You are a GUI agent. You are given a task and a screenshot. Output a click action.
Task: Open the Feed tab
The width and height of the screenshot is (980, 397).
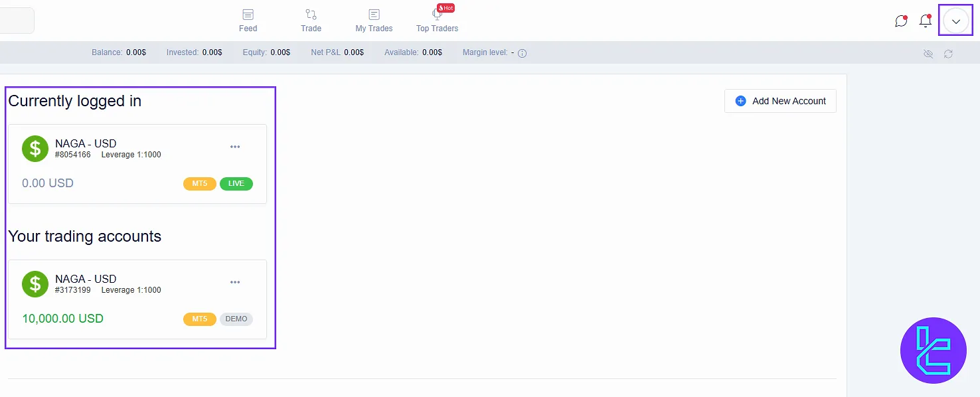(x=248, y=21)
